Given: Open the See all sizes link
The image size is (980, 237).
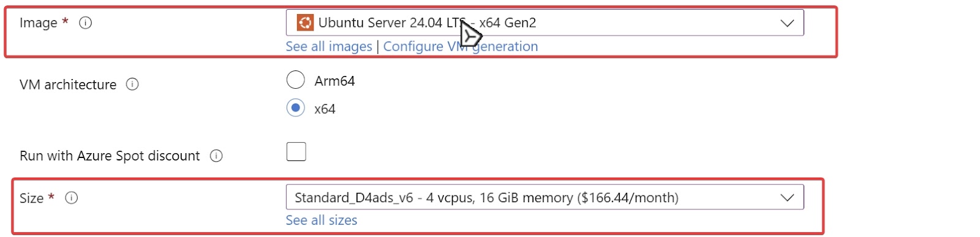Looking at the screenshot, I should tap(322, 220).
